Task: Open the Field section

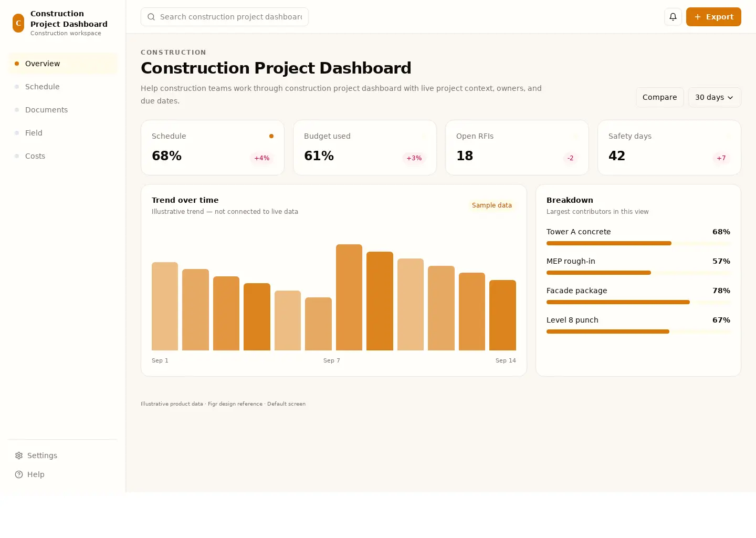Action: [62, 133]
